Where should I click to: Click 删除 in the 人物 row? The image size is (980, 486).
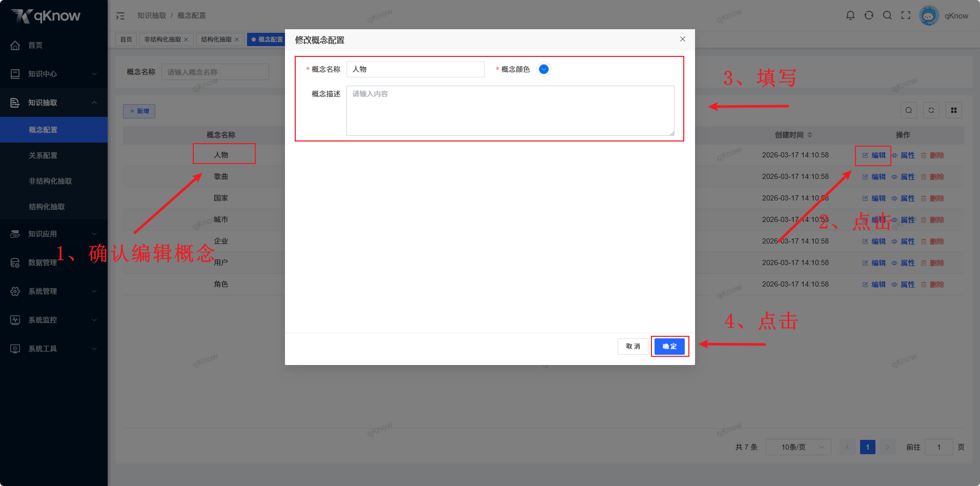tap(932, 155)
